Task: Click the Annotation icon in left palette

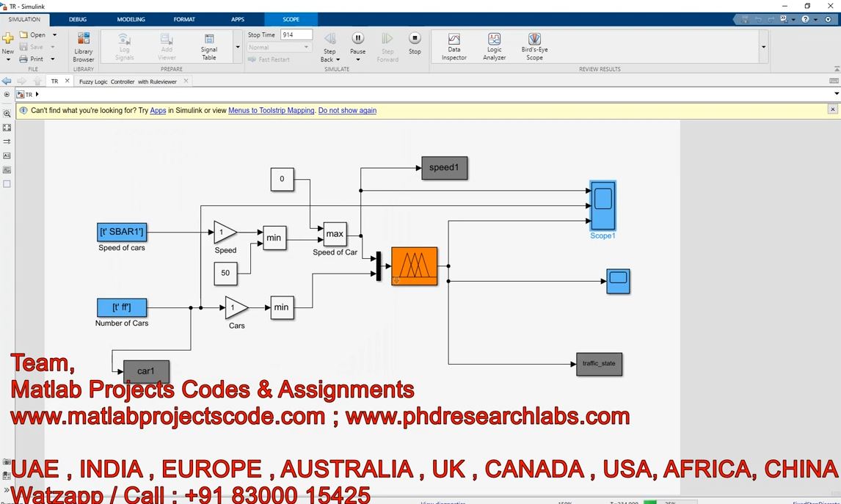Action: pos(7,156)
